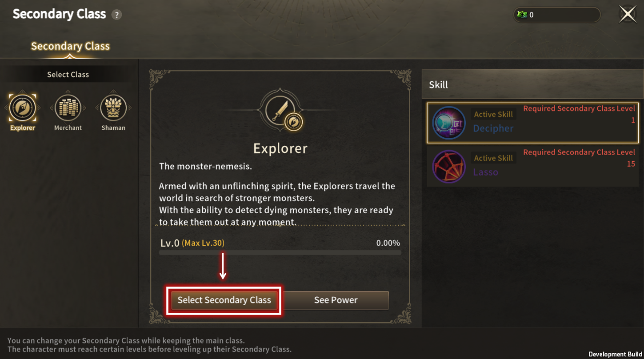644x359 pixels.
Task: Click the Select Class header
Action: [68, 74]
